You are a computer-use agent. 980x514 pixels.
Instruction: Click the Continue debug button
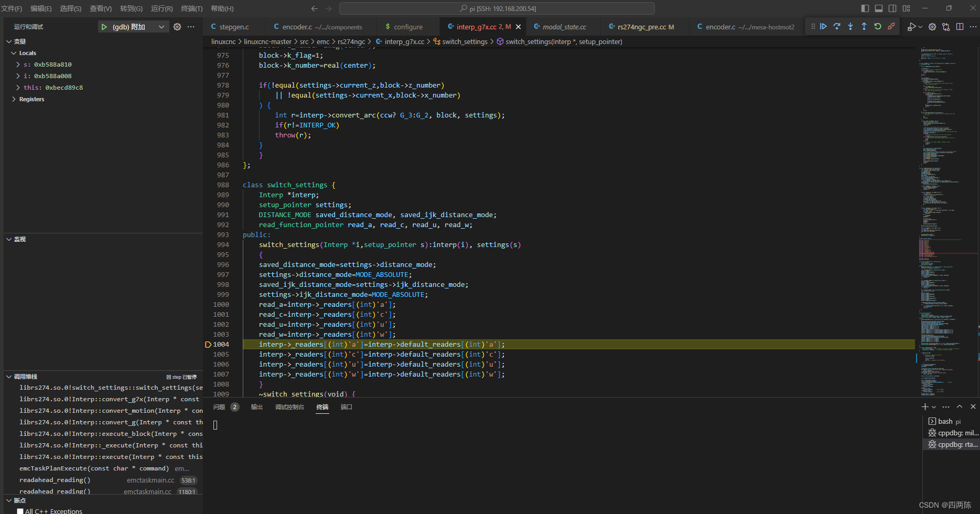[823, 26]
